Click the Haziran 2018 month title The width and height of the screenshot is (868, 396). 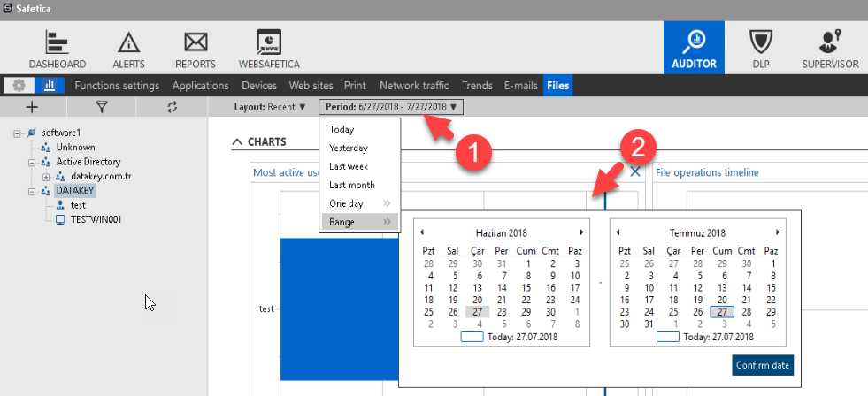coord(502,232)
